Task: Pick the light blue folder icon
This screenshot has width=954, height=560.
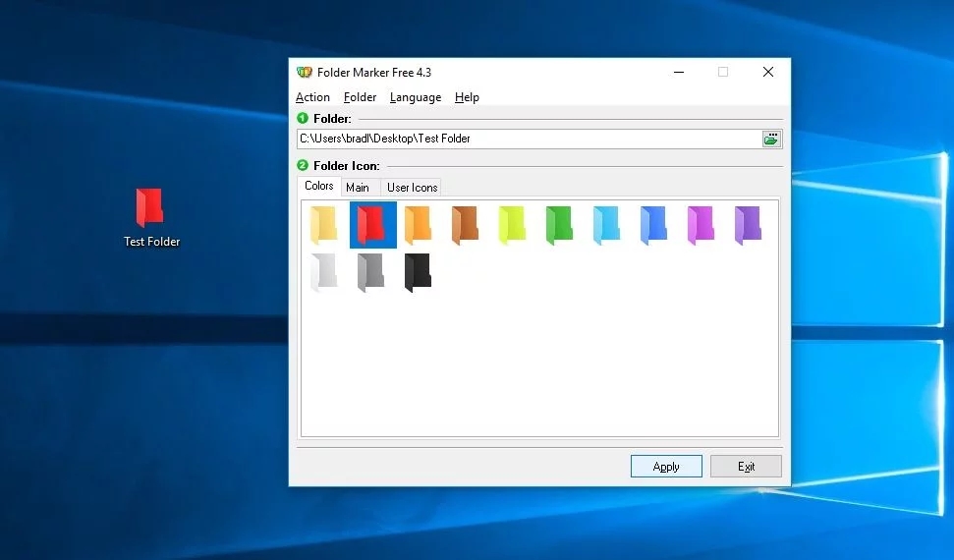Action: tap(607, 224)
